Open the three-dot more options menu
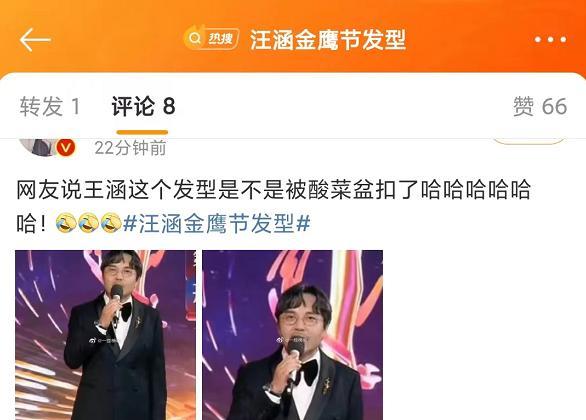Image resolution: width=586 pixels, height=420 pixels. [x=550, y=40]
